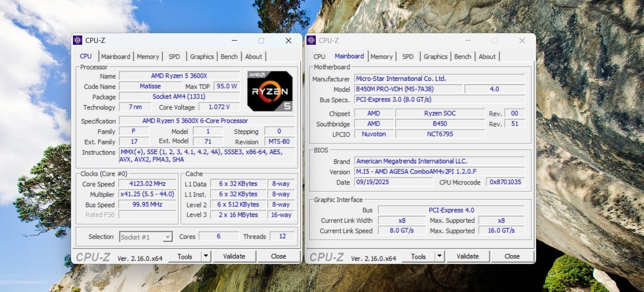Expand the Socket #1 selection dropdown
Screen dimensions: 644x292
(x=168, y=237)
